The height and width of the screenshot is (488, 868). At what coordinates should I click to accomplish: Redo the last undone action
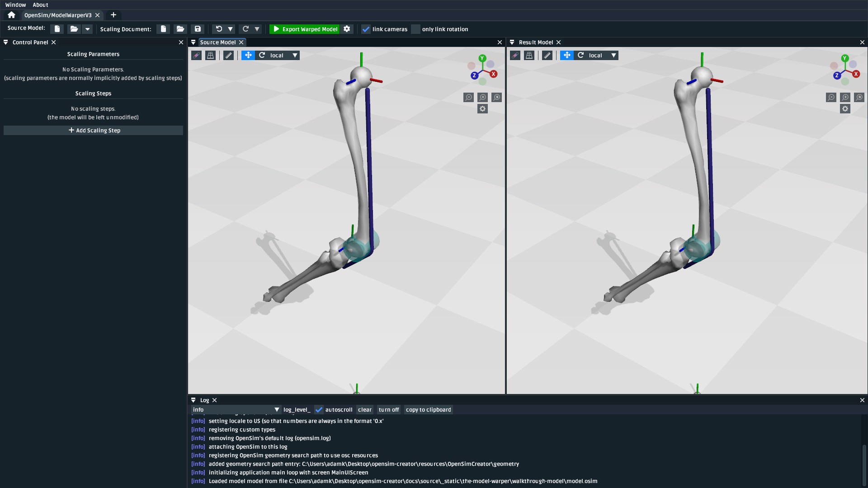[x=245, y=29]
